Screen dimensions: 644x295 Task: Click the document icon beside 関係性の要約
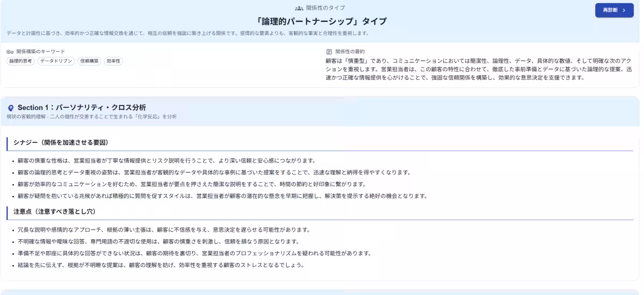(x=329, y=51)
